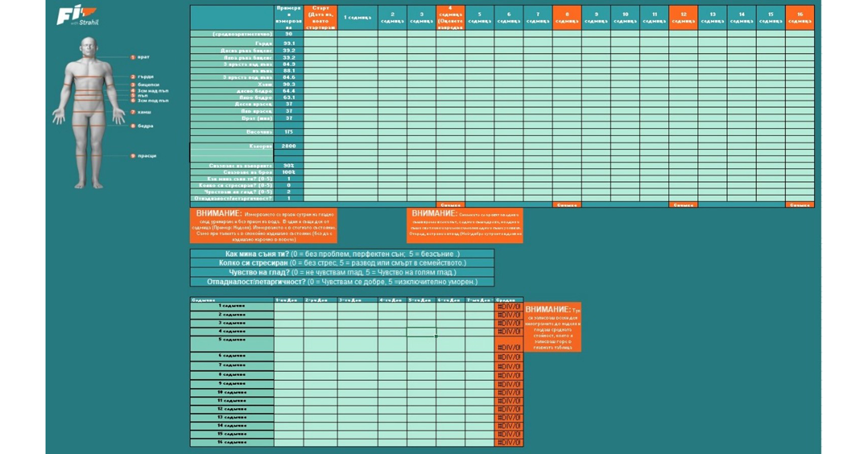Screen dimensions: 868x454
Task: Select the 'Колко си стресиран' legend row
Action: [x=342, y=263]
